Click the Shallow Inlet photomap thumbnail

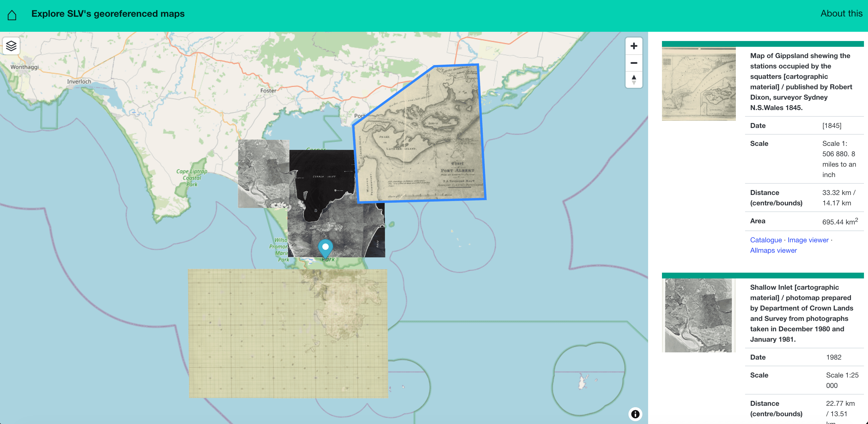pos(698,316)
